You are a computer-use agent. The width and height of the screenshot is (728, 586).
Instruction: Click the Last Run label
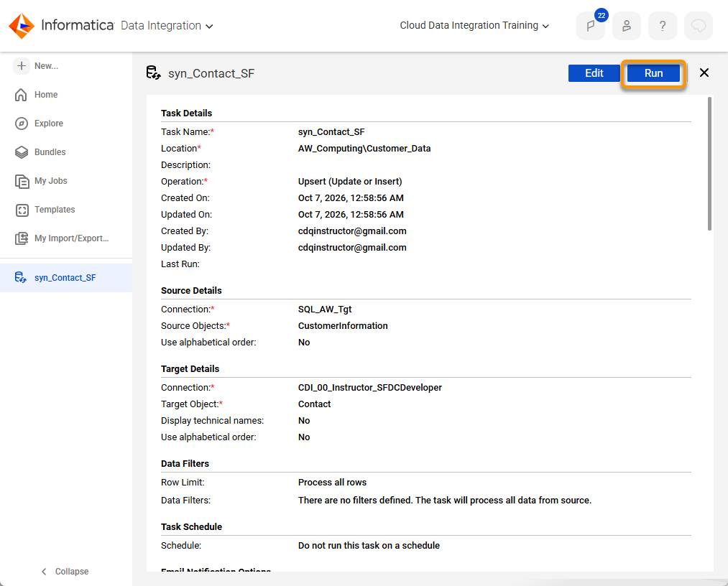pos(180,264)
